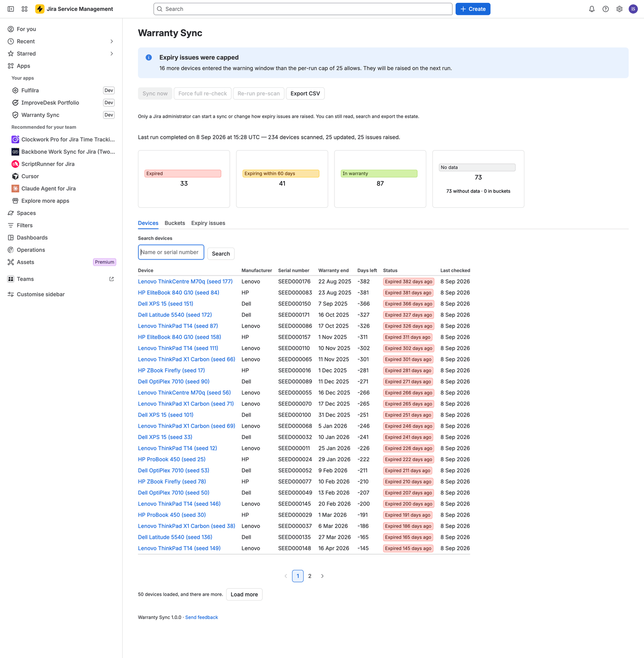Click Export CSV button
Viewport: 644px width, 658px height.
pyautogui.click(x=305, y=93)
